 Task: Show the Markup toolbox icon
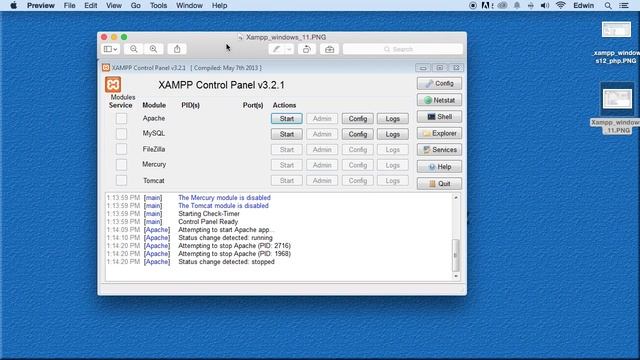click(329, 49)
